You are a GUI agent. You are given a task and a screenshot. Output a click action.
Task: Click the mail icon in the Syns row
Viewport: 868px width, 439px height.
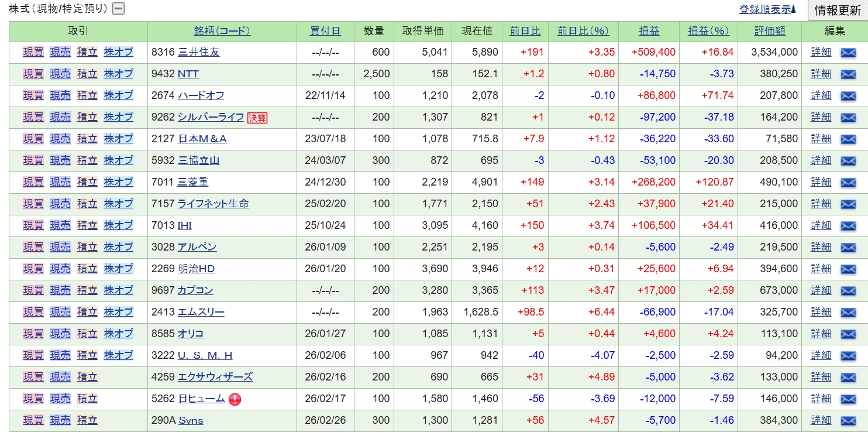[848, 421]
